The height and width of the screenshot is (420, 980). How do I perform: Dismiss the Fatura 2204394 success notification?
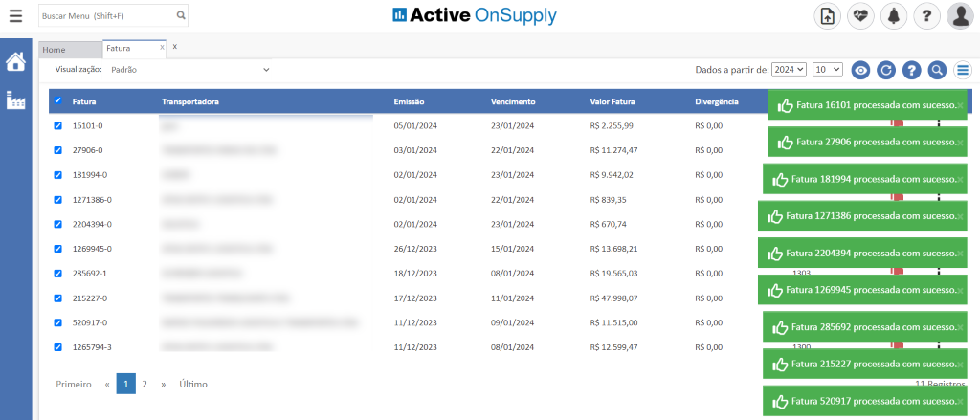tap(960, 254)
